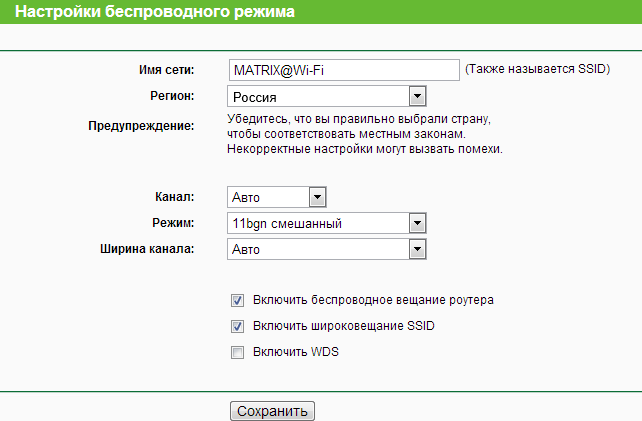
Task: Disable the wireless router broadcasting checkbox
Action: tap(237, 300)
